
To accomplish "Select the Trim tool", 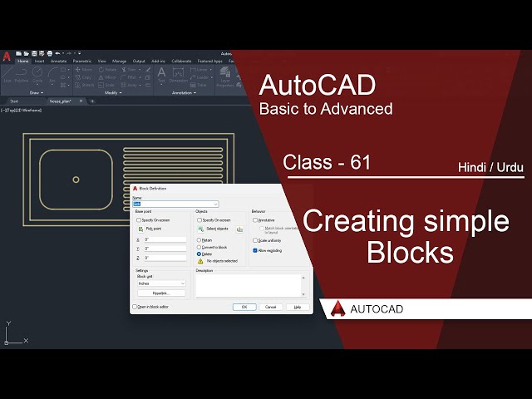I will [129, 70].
